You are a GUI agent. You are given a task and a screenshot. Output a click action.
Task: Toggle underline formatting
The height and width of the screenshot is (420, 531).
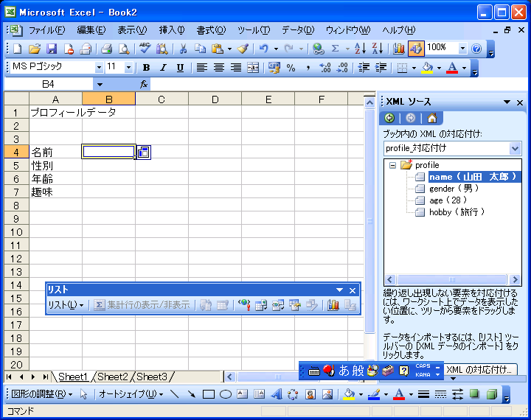[180, 68]
